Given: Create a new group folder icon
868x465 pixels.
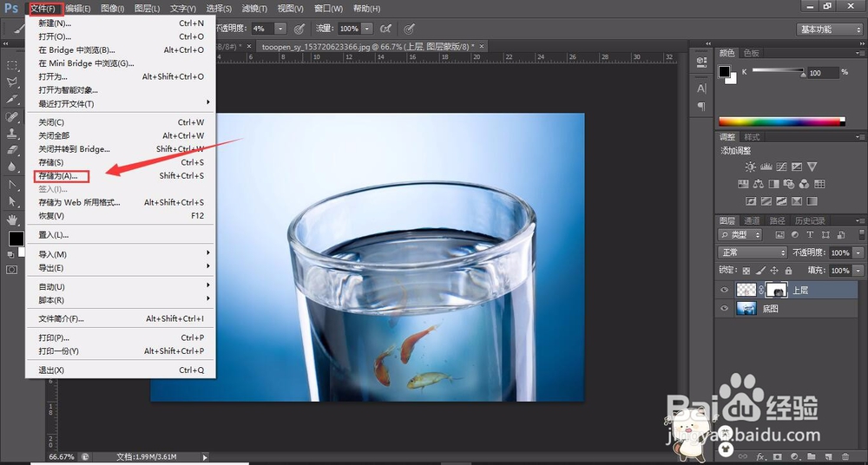Looking at the screenshot, I should click(x=812, y=456).
